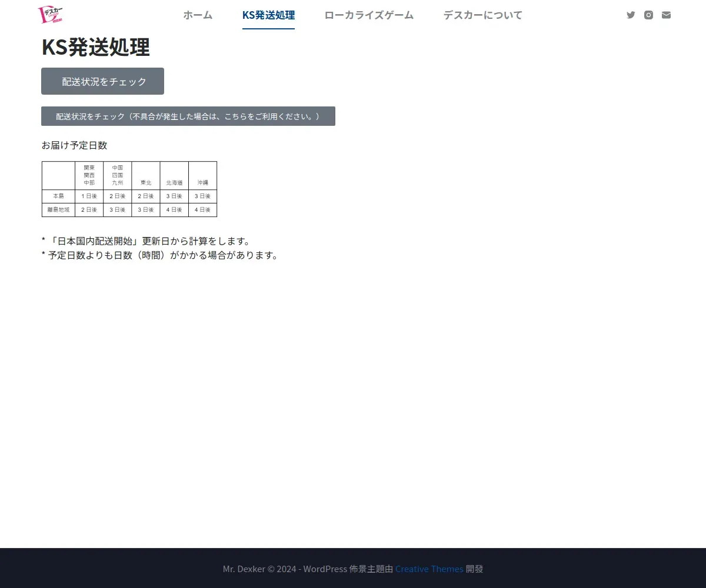Open the Twitter social icon
Image resolution: width=706 pixels, height=588 pixels.
click(631, 15)
